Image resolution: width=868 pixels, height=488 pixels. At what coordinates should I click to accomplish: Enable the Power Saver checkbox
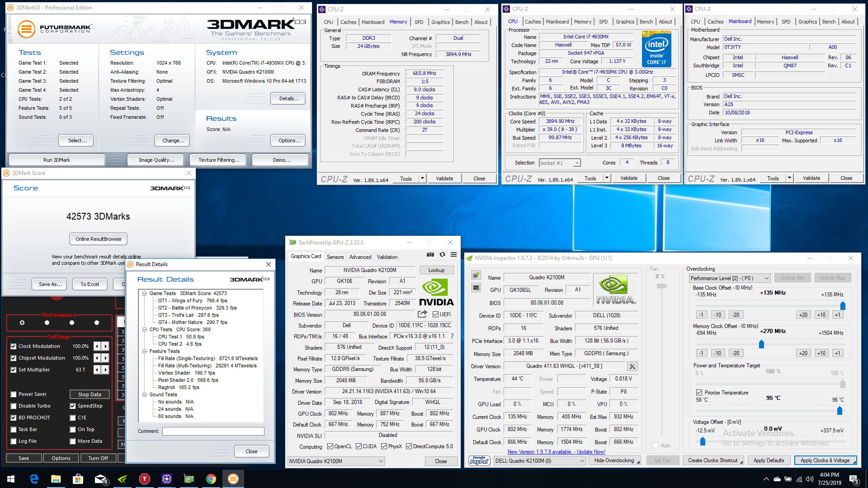[14, 394]
